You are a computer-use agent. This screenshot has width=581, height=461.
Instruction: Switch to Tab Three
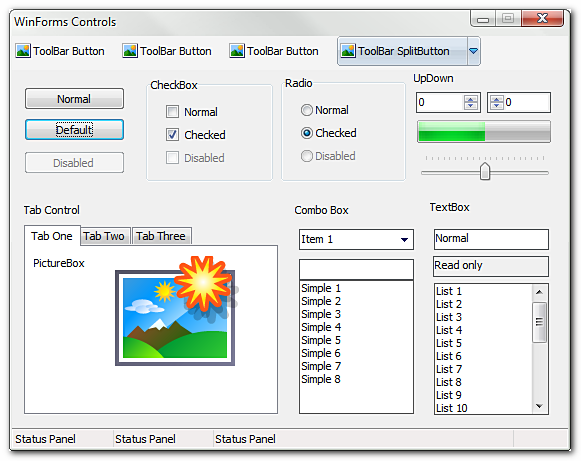[x=161, y=236]
